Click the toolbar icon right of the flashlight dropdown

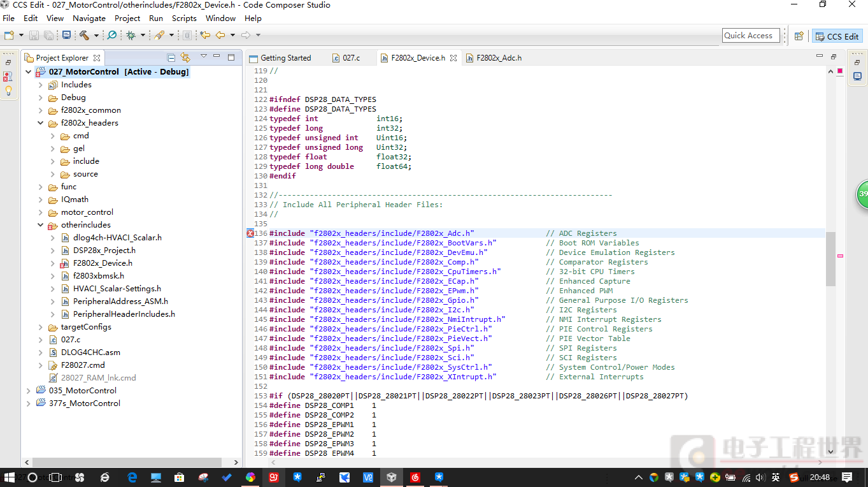point(187,36)
